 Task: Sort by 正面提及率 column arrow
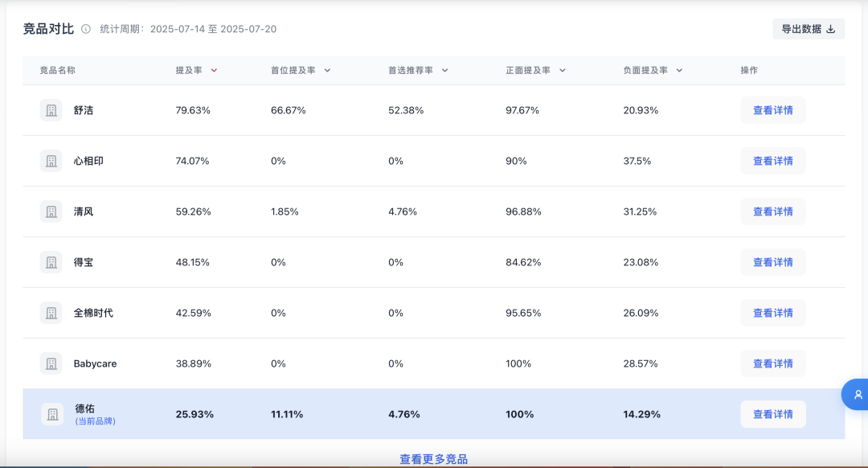562,70
